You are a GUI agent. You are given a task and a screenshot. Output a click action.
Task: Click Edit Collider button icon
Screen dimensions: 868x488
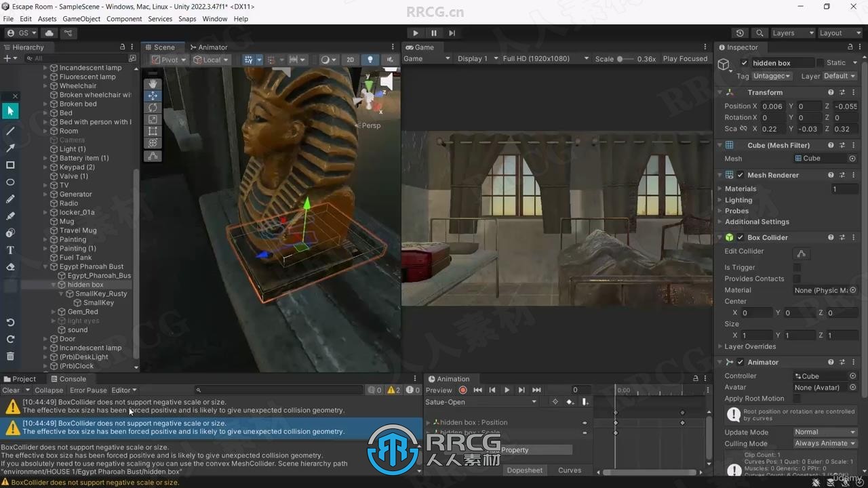(x=802, y=253)
